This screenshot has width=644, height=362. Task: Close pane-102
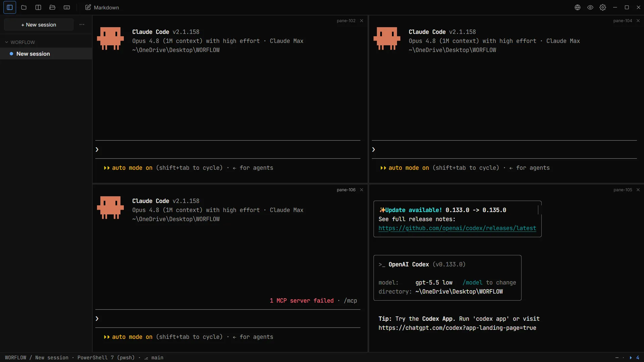coord(362,21)
